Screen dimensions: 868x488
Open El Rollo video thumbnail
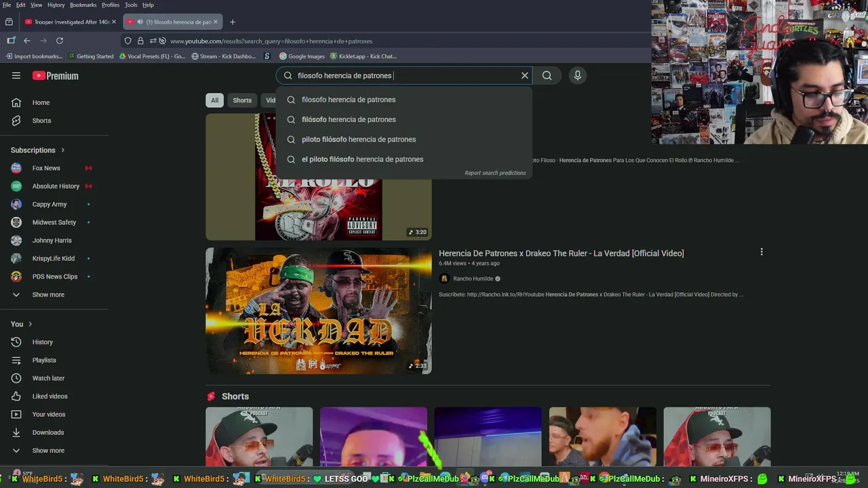pos(319,210)
